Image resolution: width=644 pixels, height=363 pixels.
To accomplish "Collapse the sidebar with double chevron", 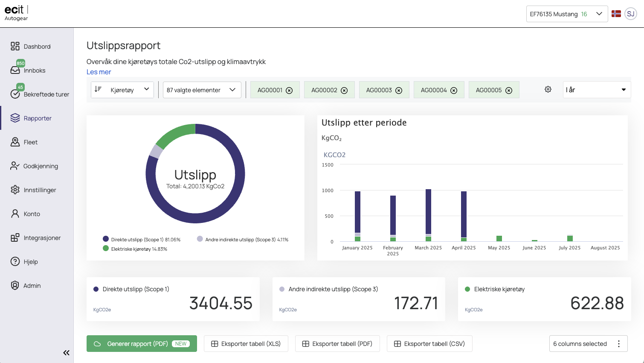I will tap(66, 353).
